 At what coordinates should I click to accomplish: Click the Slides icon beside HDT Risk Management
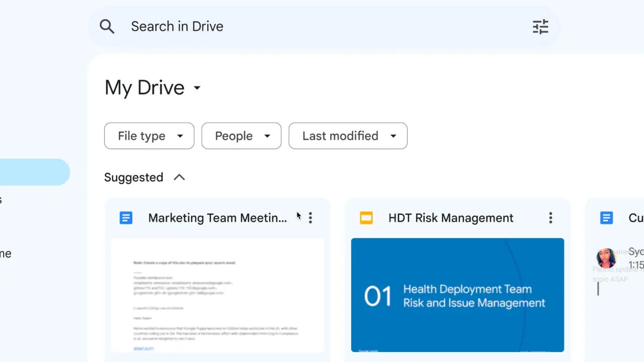366,218
